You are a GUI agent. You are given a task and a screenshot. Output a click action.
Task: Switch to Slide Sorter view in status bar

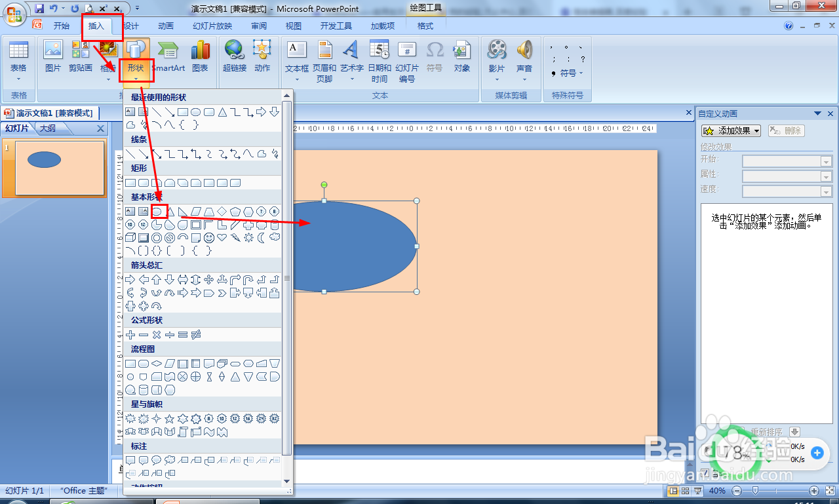tap(685, 491)
